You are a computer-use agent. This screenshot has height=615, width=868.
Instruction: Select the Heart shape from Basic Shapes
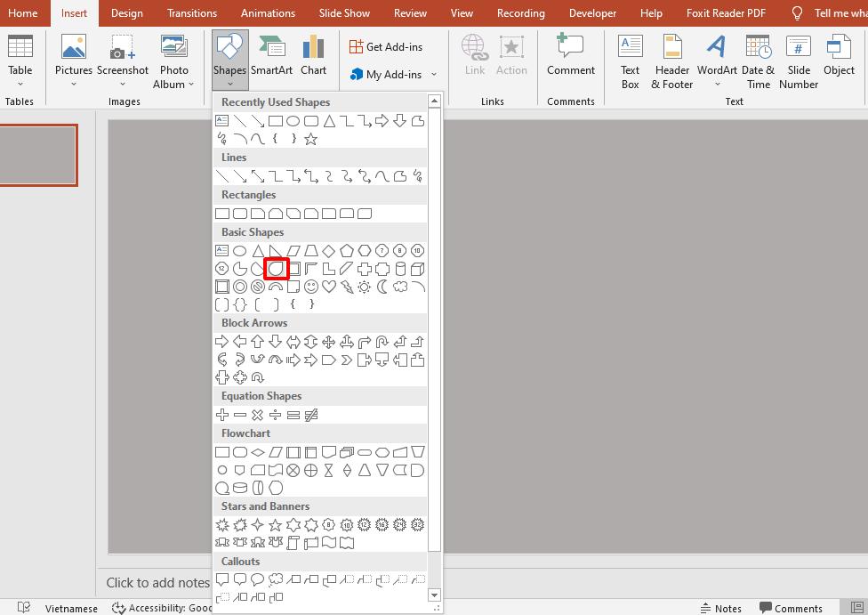click(x=330, y=287)
